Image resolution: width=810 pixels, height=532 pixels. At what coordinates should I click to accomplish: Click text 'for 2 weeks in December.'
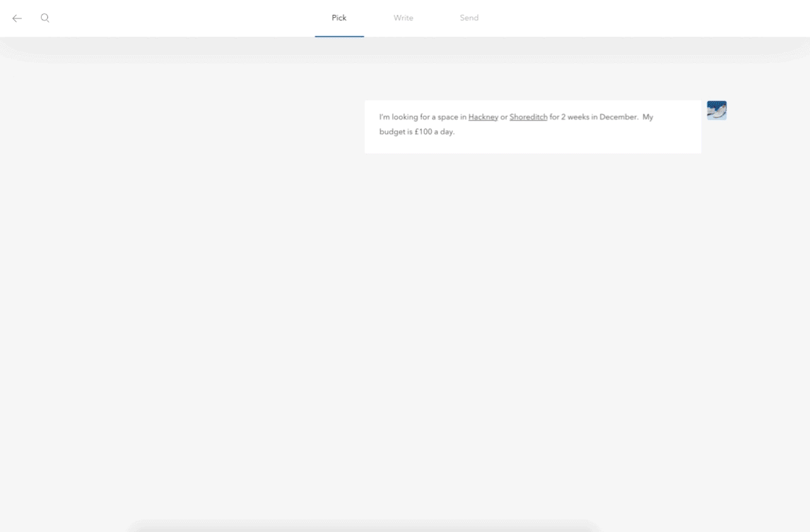[x=594, y=117]
